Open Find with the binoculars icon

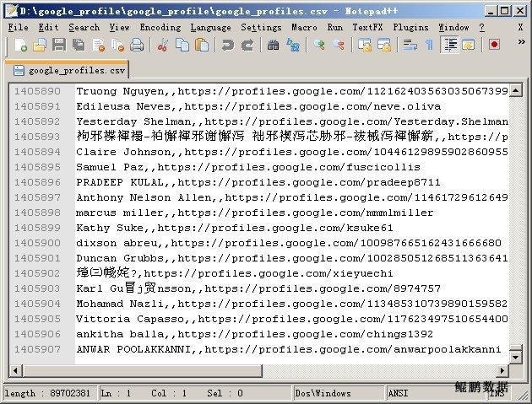(x=273, y=45)
